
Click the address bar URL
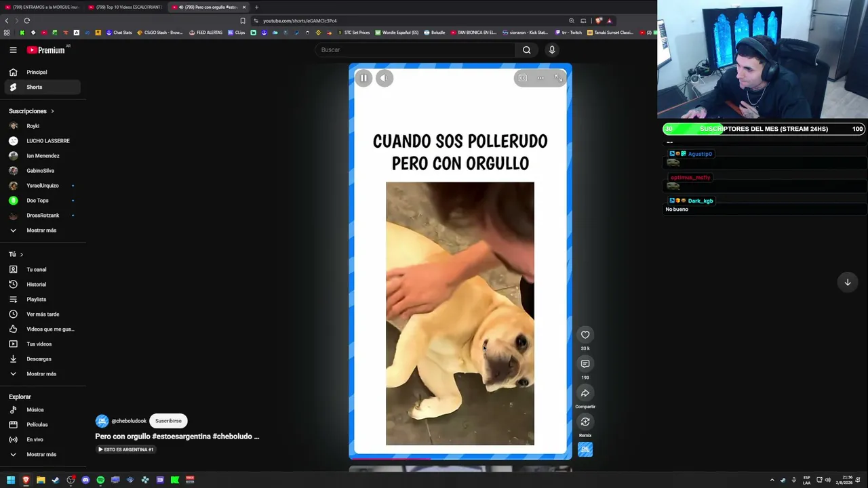click(300, 21)
